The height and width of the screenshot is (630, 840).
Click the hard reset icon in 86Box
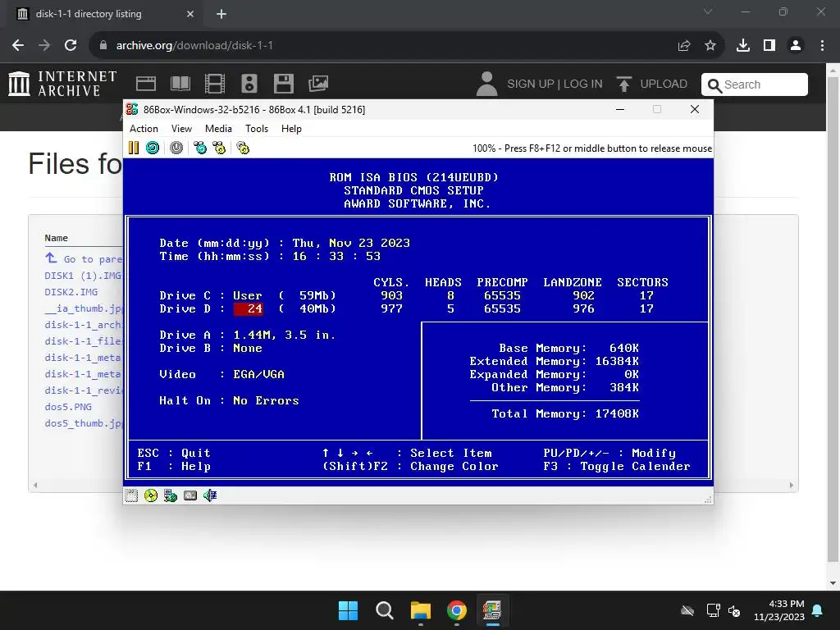coord(153,148)
